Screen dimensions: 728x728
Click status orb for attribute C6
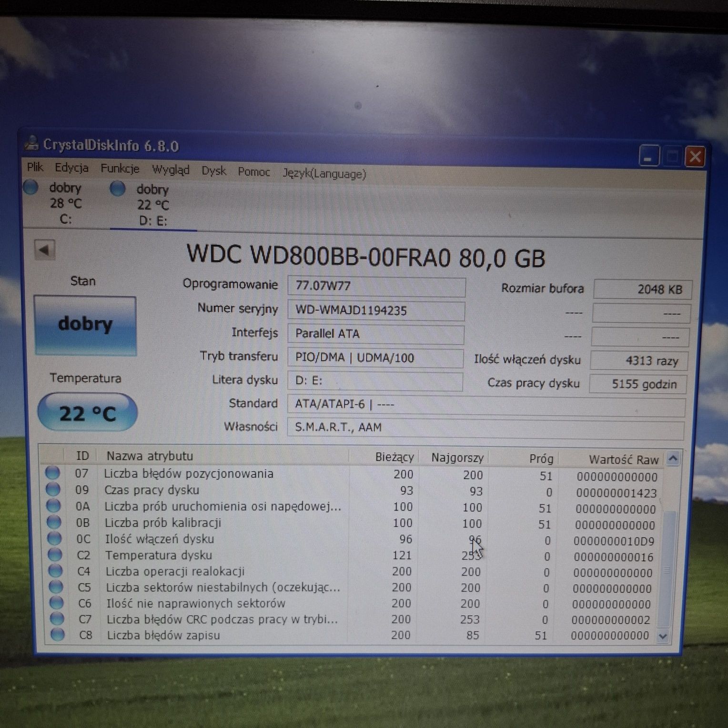56,603
